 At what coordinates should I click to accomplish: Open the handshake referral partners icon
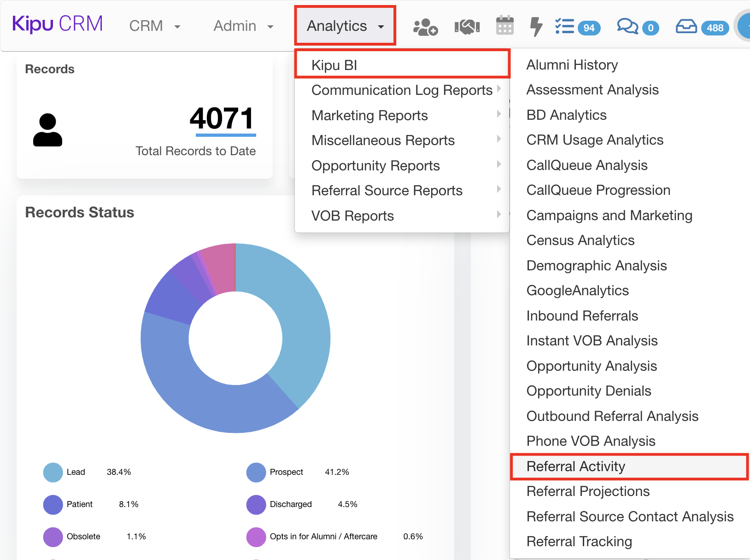point(466,26)
